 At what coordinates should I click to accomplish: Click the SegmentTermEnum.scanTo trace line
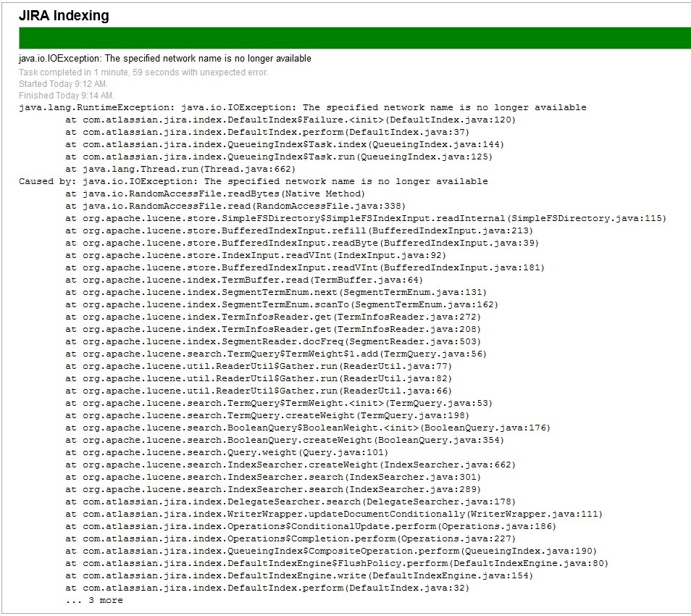pos(282,304)
